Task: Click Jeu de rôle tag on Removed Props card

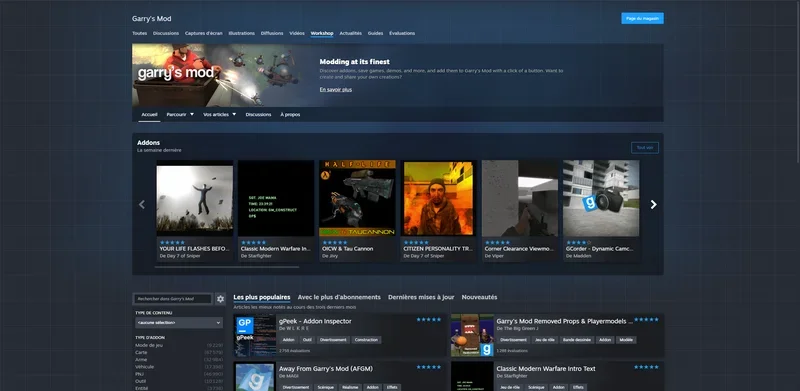Action: coord(544,340)
